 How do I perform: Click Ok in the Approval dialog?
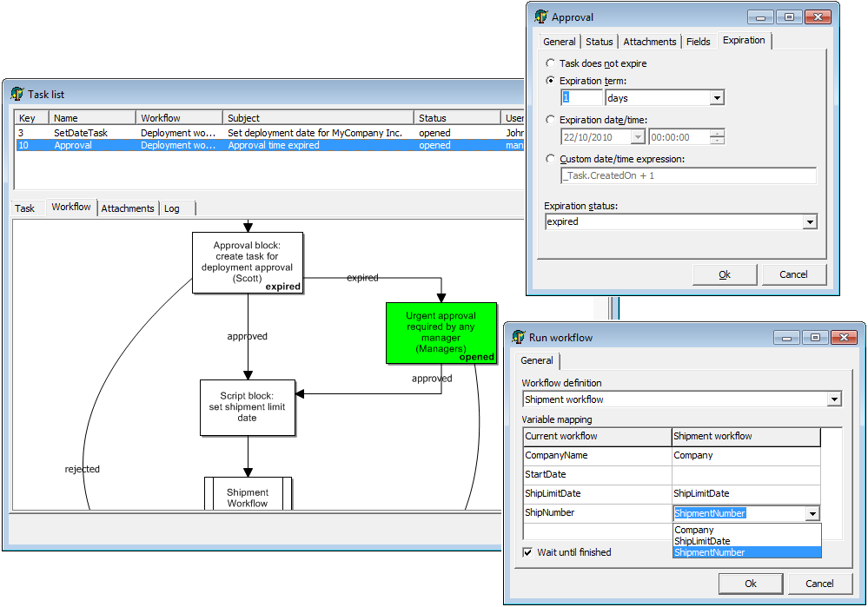point(725,274)
